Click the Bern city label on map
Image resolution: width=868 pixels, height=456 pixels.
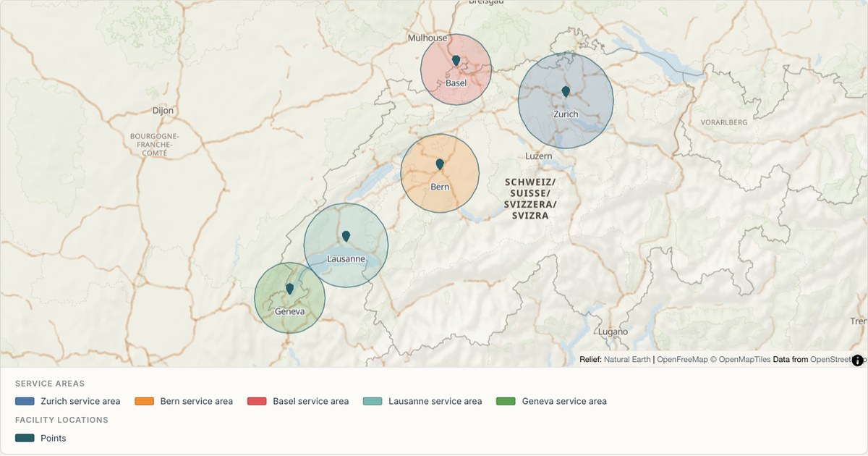coord(440,187)
